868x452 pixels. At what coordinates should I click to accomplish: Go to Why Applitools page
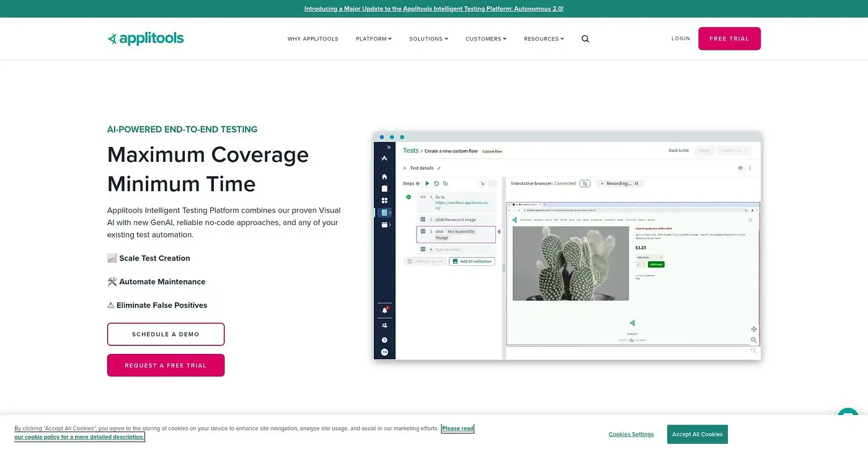coord(313,38)
